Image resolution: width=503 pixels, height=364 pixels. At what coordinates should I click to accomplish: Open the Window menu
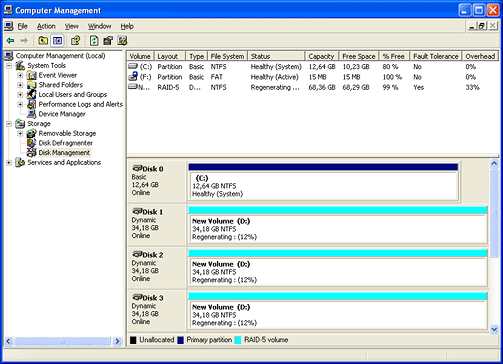[x=99, y=26]
